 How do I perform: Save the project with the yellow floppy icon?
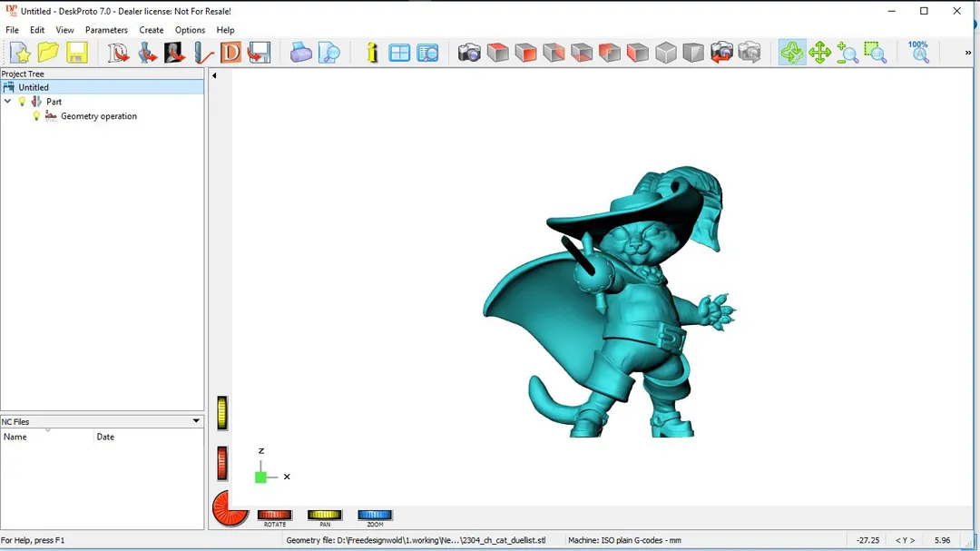[x=76, y=54]
